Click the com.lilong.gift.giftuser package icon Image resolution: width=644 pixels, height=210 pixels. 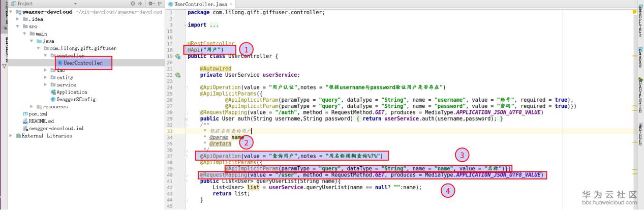point(46,48)
